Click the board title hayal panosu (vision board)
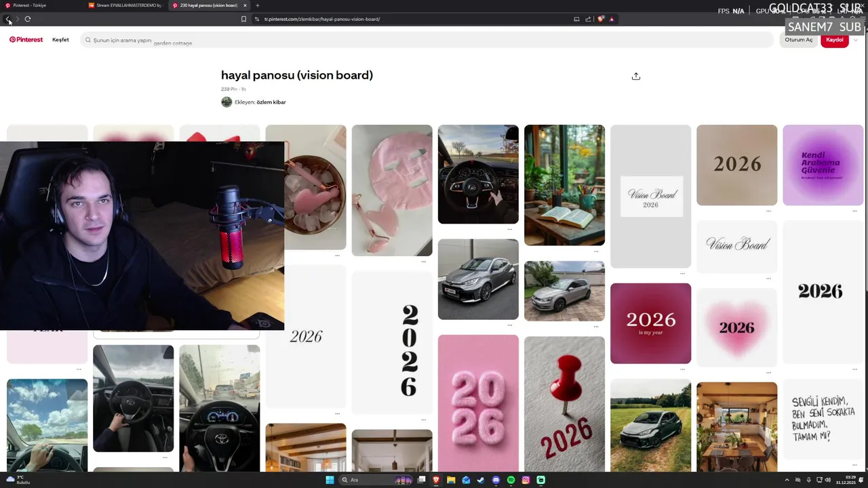Image resolution: width=868 pixels, height=488 pixels. 297,75
